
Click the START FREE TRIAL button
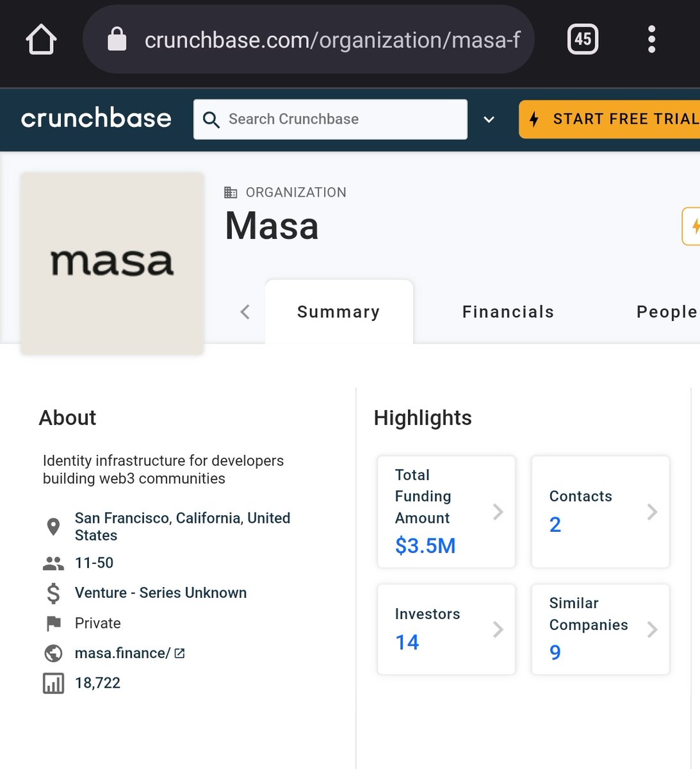pos(609,119)
